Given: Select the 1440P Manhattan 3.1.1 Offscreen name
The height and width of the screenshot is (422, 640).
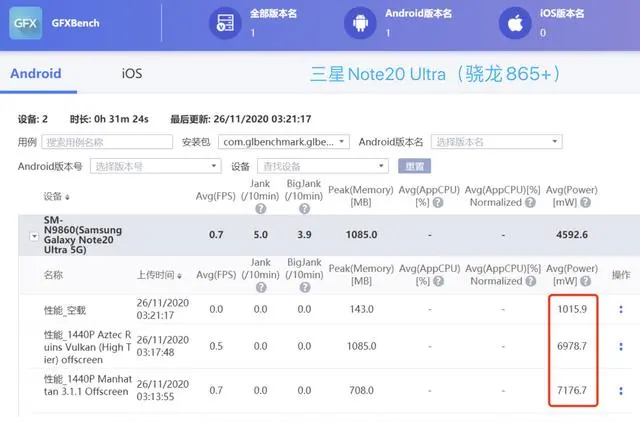Looking at the screenshot, I should click(x=88, y=385).
